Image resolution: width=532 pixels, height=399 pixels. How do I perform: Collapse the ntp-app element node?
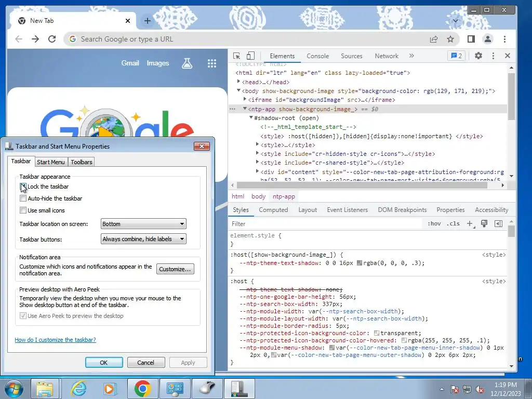click(245, 109)
